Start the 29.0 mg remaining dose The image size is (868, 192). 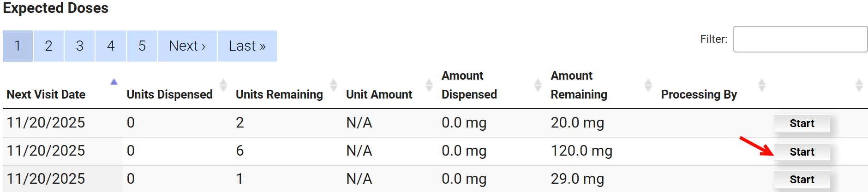point(802,180)
